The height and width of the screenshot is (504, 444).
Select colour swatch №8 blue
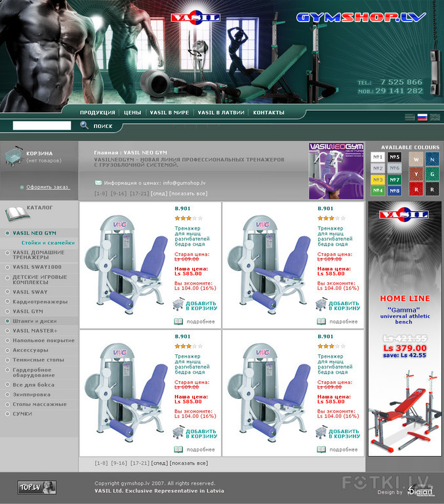pyautogui.click(x=395, y=190)
